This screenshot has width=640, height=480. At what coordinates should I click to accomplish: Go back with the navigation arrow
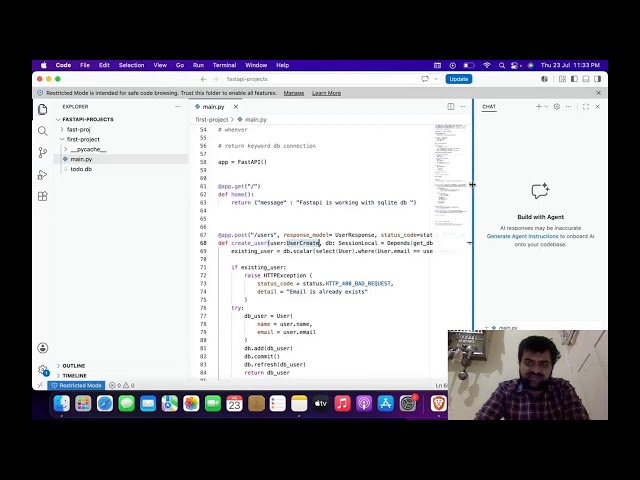[204, 79]
